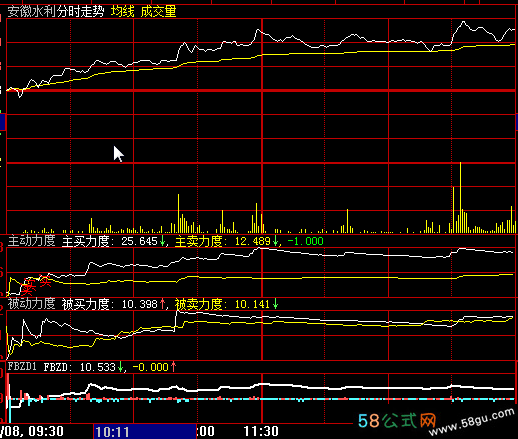Image resolution: width=518 pixels, height=439 pixels.
Task: Click the 11:30 time axis label
Action: click(261, 431)
